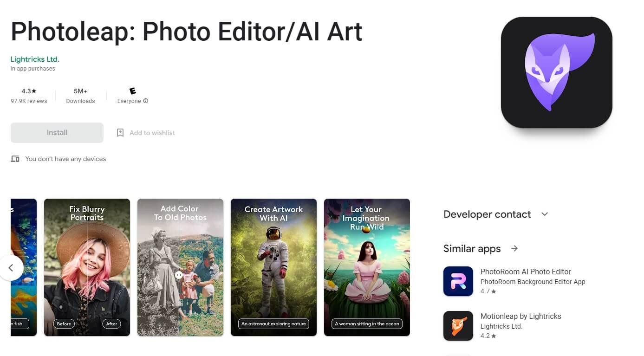Click 'You don't have any devices' text
Viewport: 644px width, 356px height.
(65, 159)
